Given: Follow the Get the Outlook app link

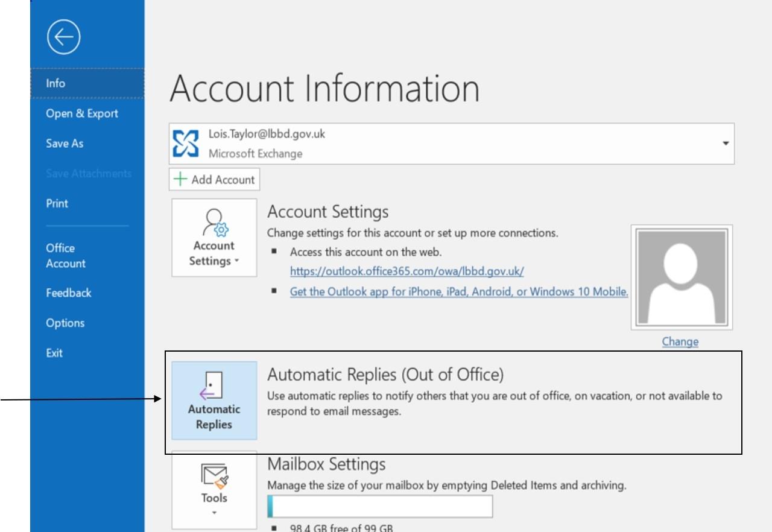Looking at the screenshot, I should 459,292.
